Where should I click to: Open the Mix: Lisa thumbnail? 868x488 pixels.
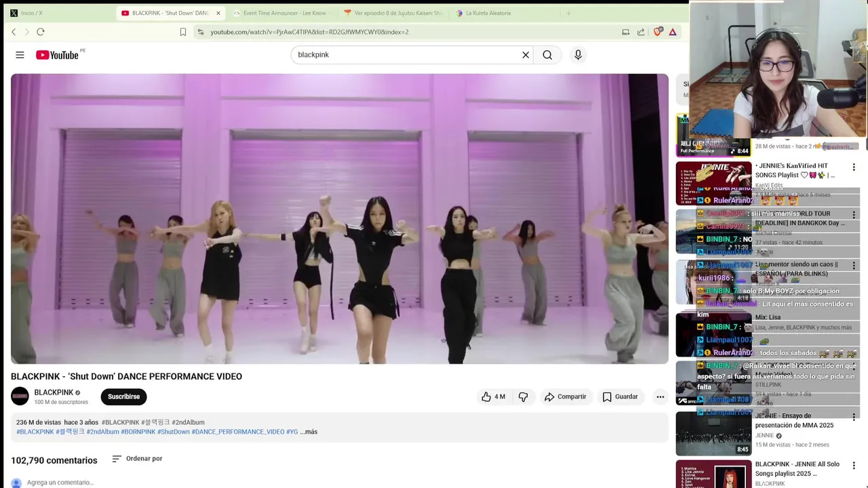point(713,334)
